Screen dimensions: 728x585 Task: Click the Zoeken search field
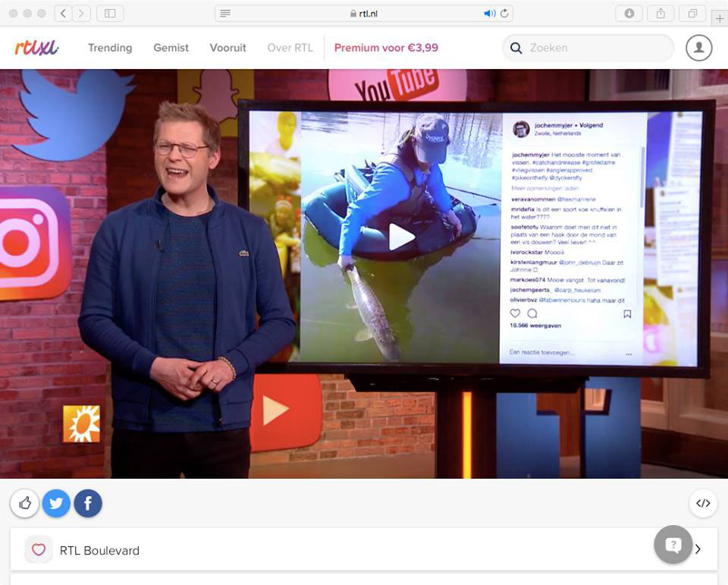pos(595,48)
